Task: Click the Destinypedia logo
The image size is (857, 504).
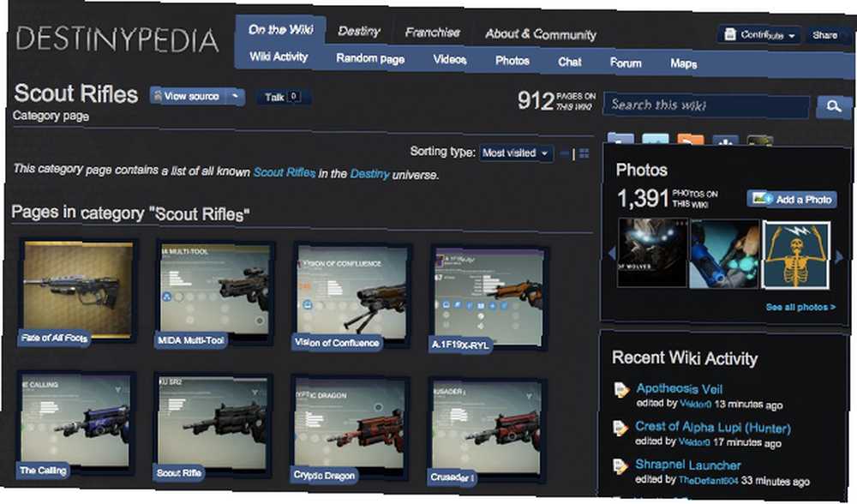Action: click(x=117, y=40)
